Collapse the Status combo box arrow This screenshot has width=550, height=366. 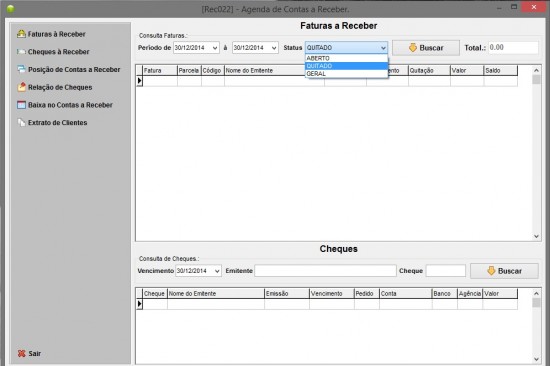(x=383, y=48)
